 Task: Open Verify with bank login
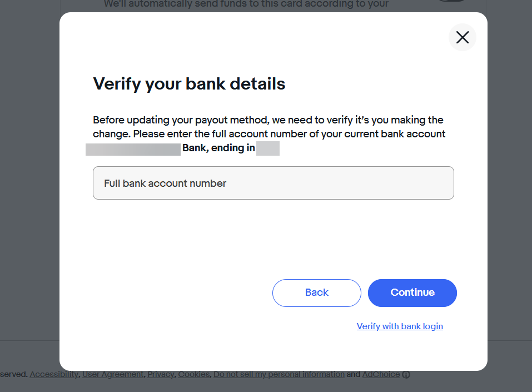coord(400,326)
